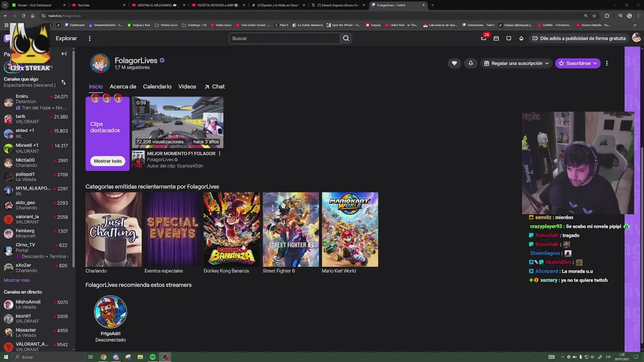Open Donkey Kong Bananza category cover

click(x=231, y=229)
